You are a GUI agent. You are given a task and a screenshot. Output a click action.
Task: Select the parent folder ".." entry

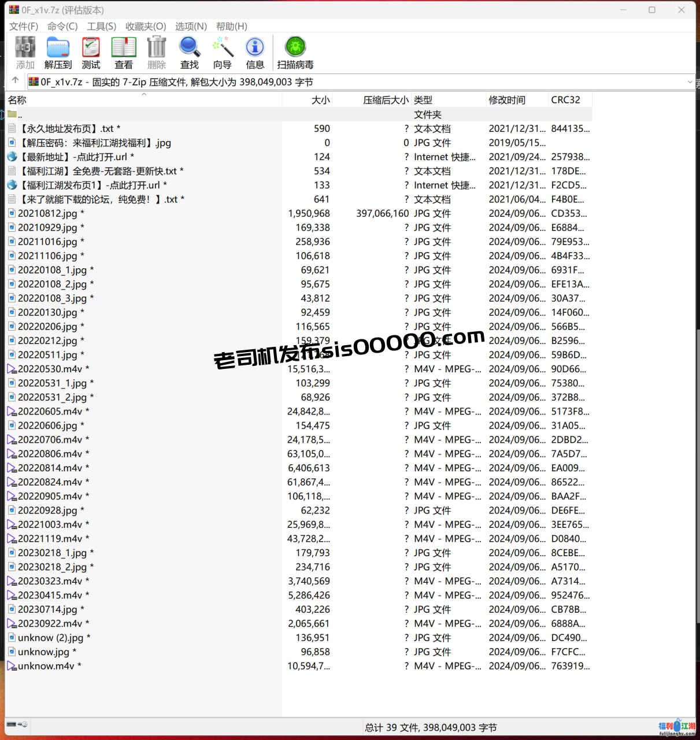pyautogui.click(x=16, y=114)
